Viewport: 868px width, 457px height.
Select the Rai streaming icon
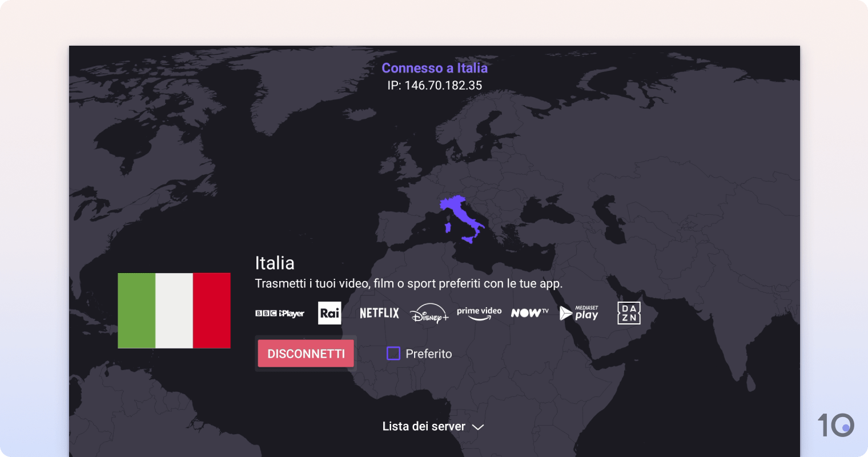pos(329,312)
